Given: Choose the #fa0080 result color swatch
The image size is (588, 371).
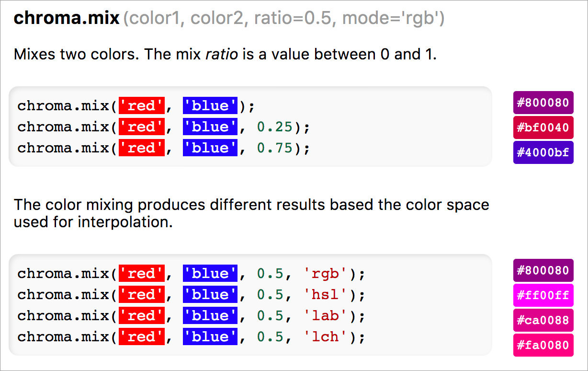Looking at the screenshot, I should tap(543, 345).
